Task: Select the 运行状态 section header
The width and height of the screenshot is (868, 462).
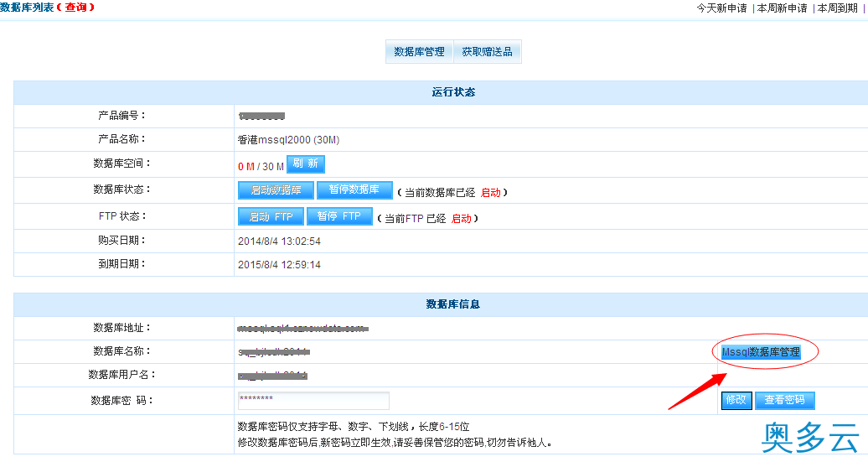Action: point(453,92)
